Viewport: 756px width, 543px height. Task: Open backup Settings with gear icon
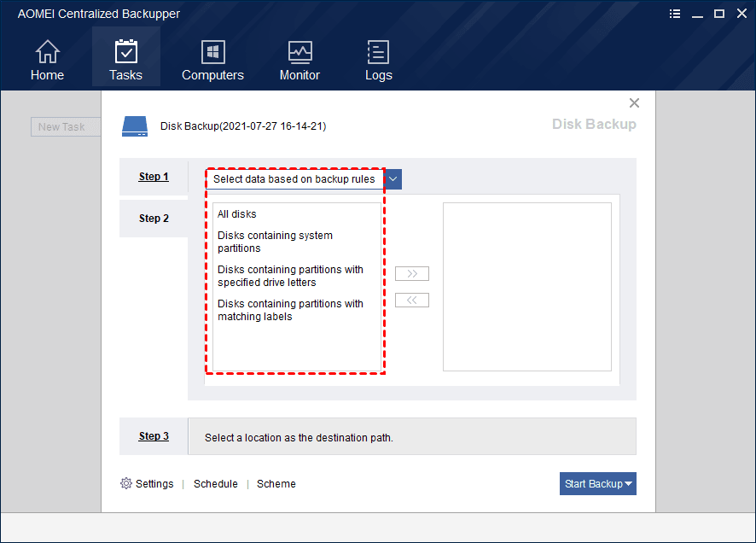click(x=147, y=484)
